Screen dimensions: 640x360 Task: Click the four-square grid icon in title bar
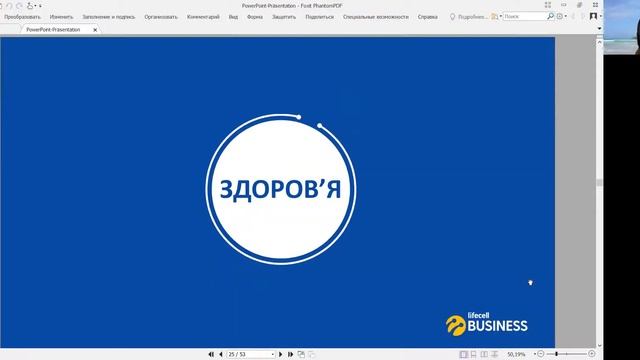548,5
